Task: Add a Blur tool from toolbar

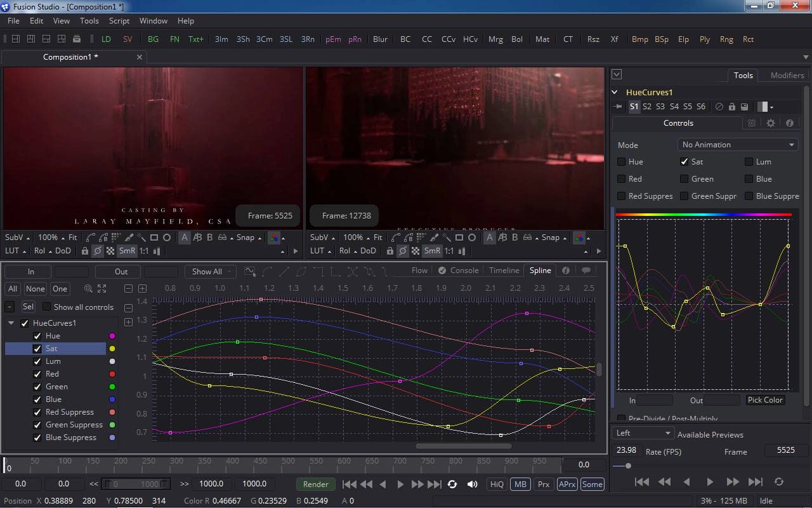Action: click(380, 39)
